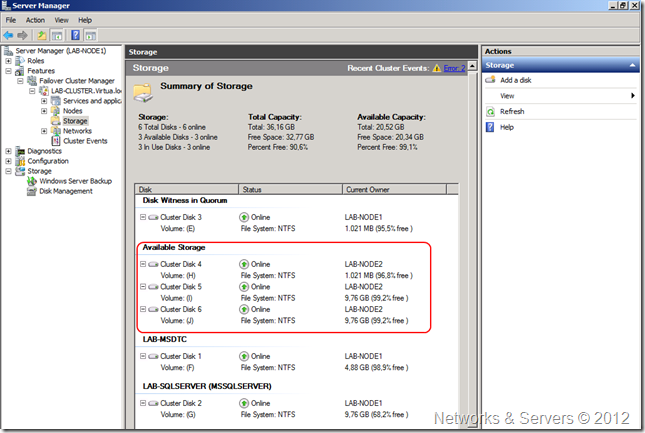Screen dimensions: 645x433
Task: Click the Cluster Disk 4 drive icon
Action: (153, 264)
